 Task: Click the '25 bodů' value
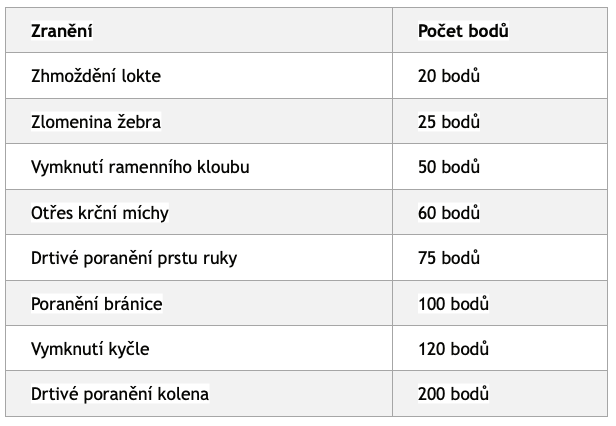449,122
